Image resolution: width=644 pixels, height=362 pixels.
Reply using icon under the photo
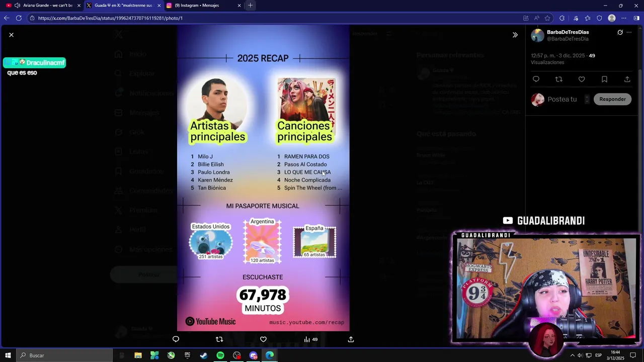pos(176,339)
